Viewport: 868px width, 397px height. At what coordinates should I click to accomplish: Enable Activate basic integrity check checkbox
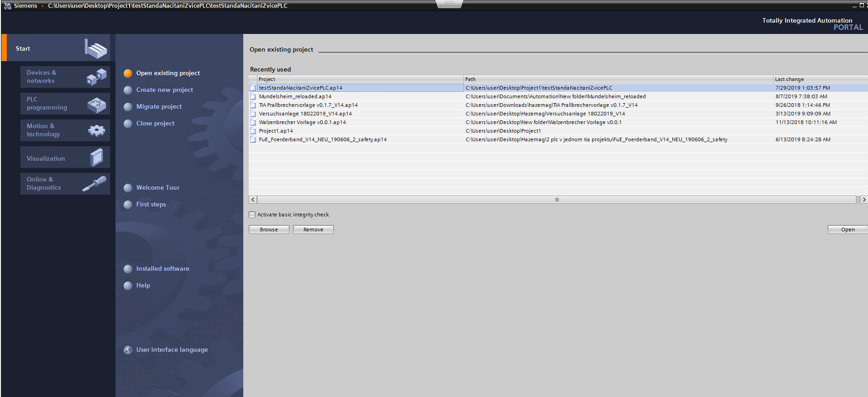252,215
